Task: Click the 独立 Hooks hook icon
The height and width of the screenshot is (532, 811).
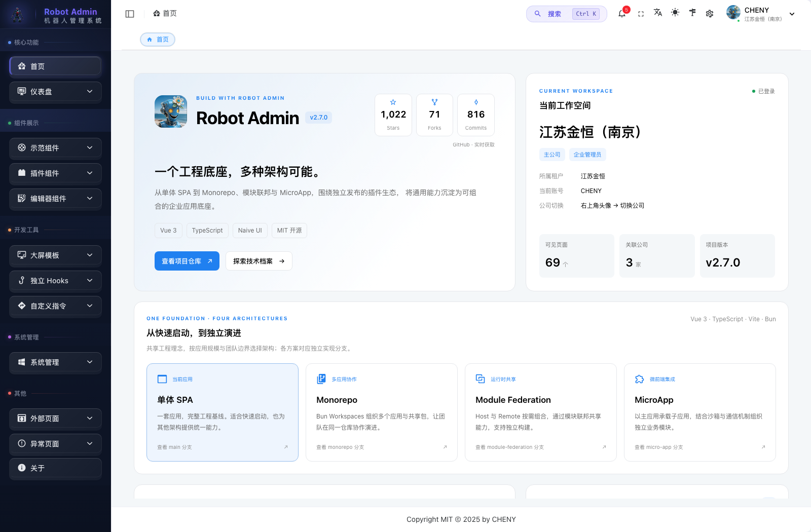Action: click(x=22, y=280)
